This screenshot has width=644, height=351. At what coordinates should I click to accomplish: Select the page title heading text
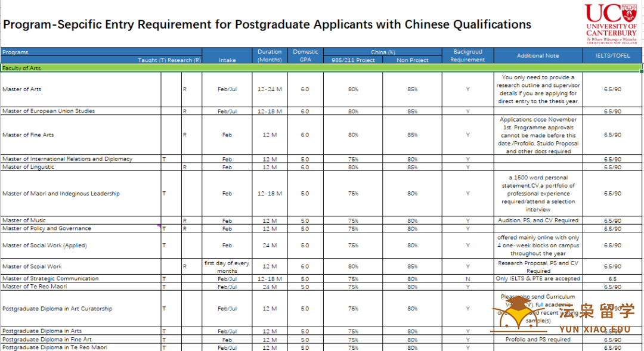click(x=267, y=24)
